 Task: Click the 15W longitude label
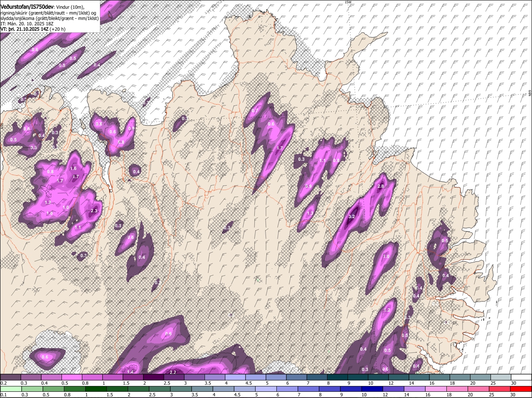tap(348, 2)
